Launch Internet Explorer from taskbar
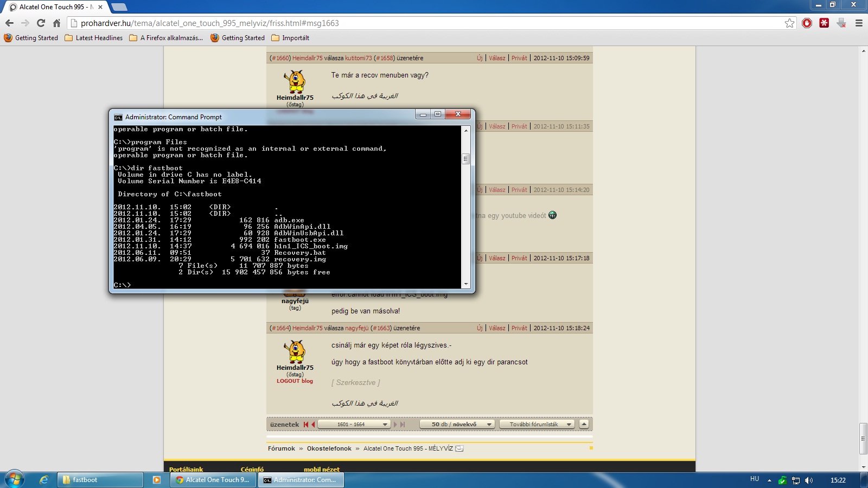This screenshot has height=488, width=868. 44,480
